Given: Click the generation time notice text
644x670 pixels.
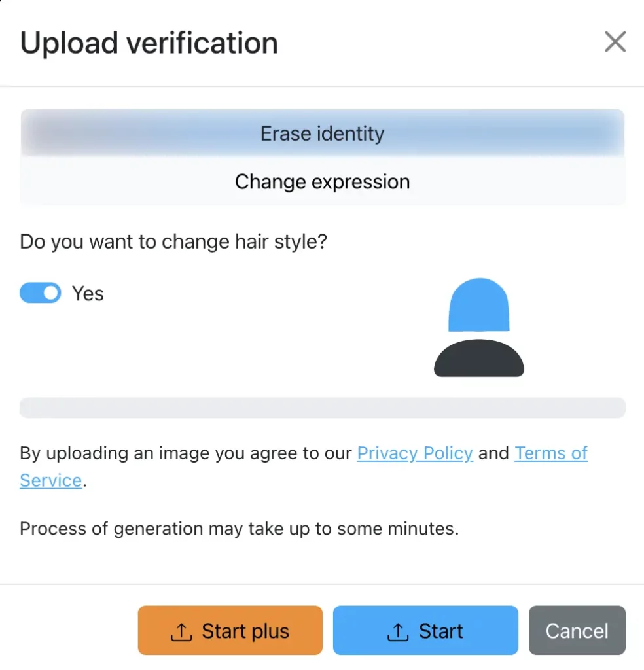Looking at the screenshot, I should [239, 528].
